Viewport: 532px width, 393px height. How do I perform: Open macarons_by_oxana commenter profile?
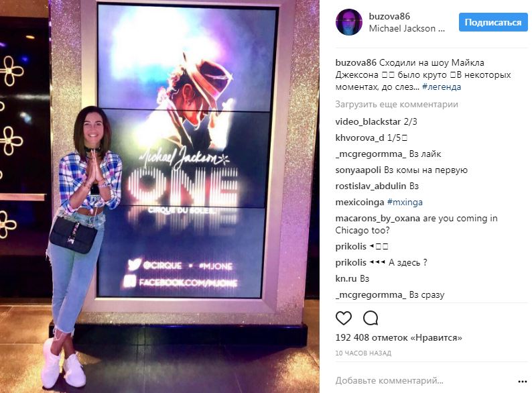(x=378, y=219)
